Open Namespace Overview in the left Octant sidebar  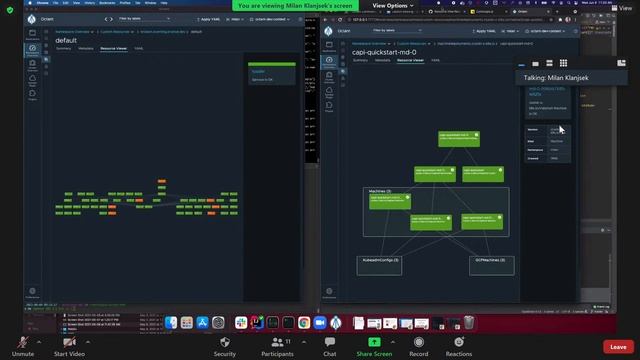pyautogui.click(x=32, y=50)
